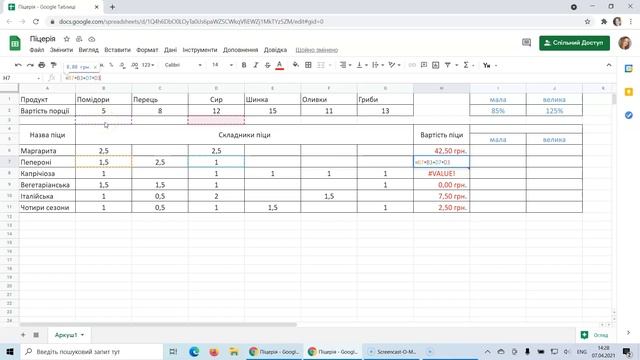Open the Формат menu
The width and height of the screenshot is (640, 360).
[x=147, y=50]
